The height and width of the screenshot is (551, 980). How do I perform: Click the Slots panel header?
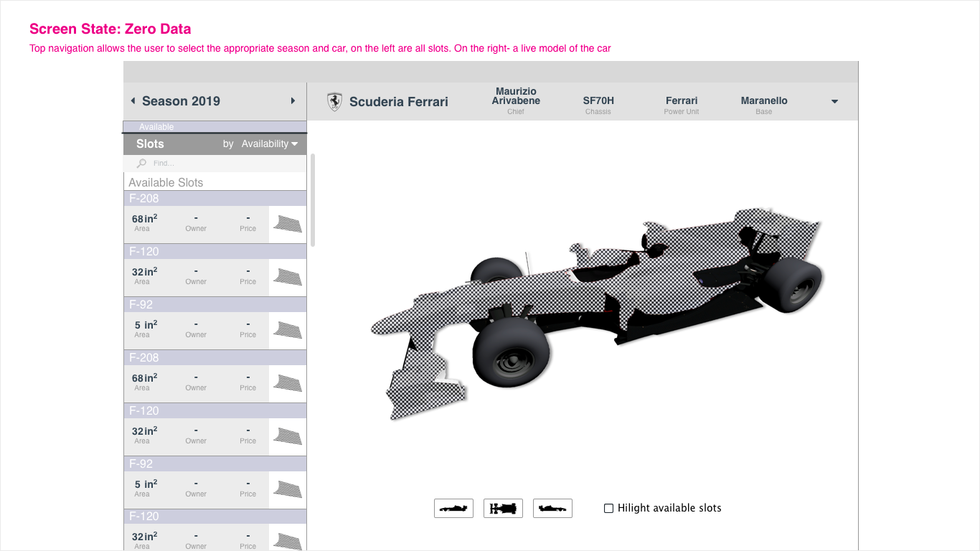pos(215,143)
